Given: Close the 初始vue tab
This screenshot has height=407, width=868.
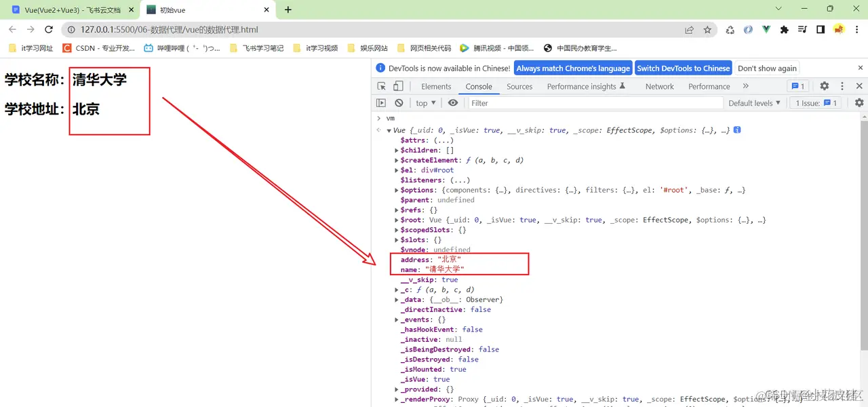Looking at the screenshot, I should [x=267, y=10].
